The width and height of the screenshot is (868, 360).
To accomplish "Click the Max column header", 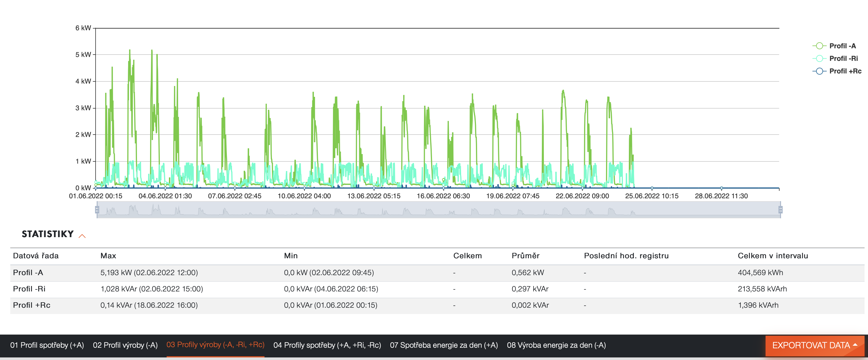I will click(x=108, y=256).
